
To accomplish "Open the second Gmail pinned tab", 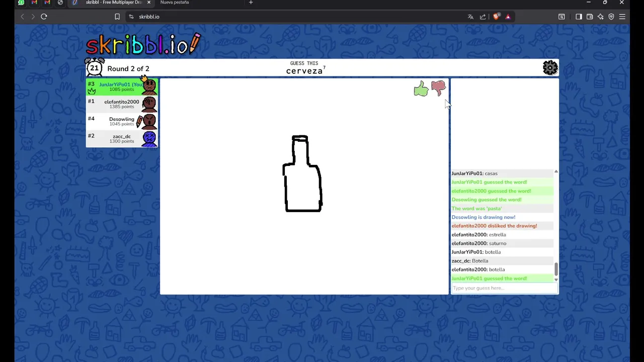I will (x=47, y=3).
